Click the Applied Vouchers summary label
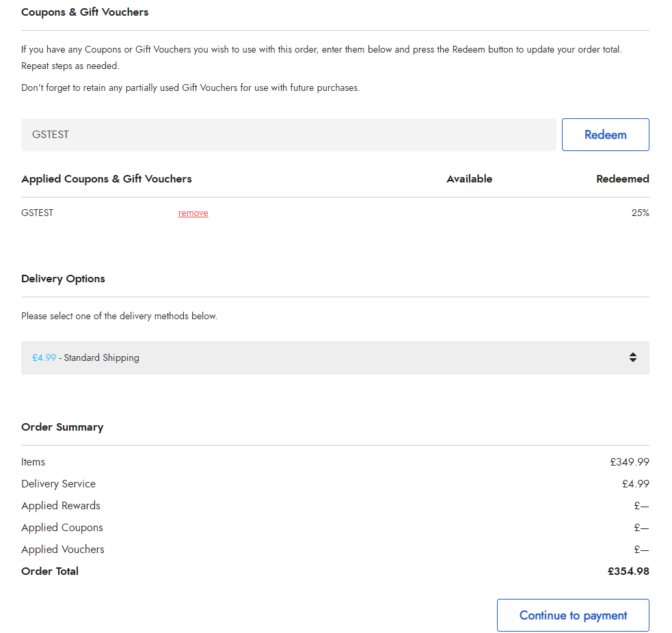This screenshot has width=672, height=633. [x=63, y=550]
